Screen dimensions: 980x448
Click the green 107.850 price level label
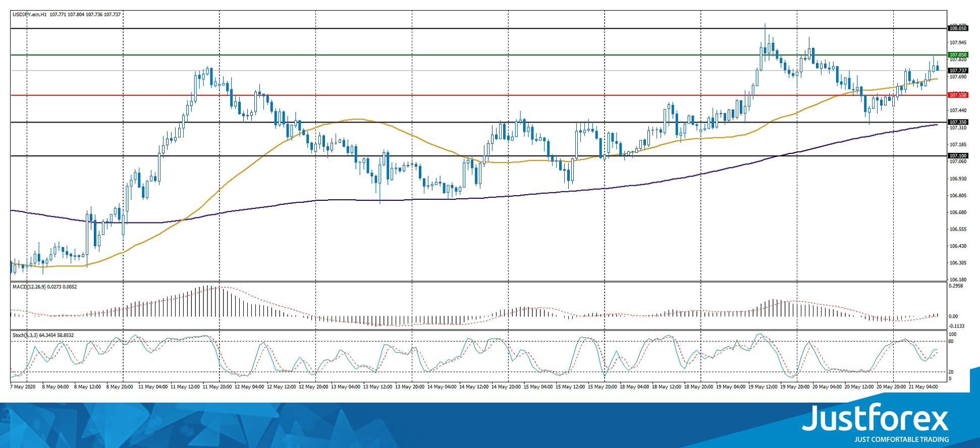tap(958, 54)
